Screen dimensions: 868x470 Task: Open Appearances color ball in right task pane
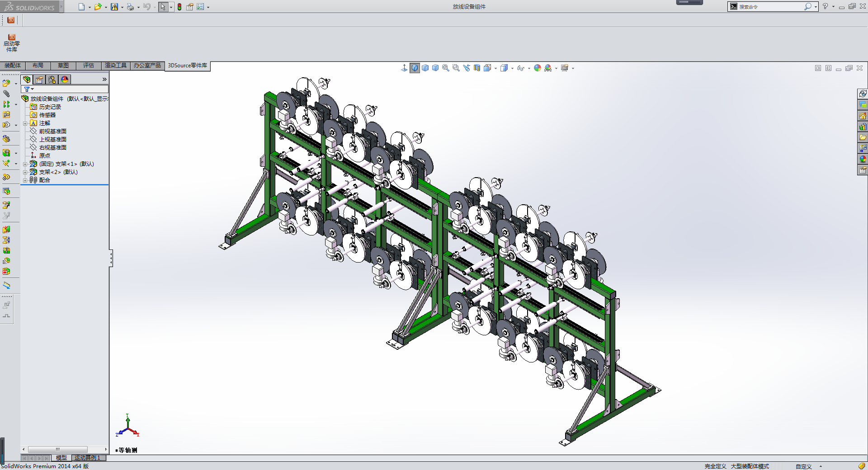pos(863,159)
